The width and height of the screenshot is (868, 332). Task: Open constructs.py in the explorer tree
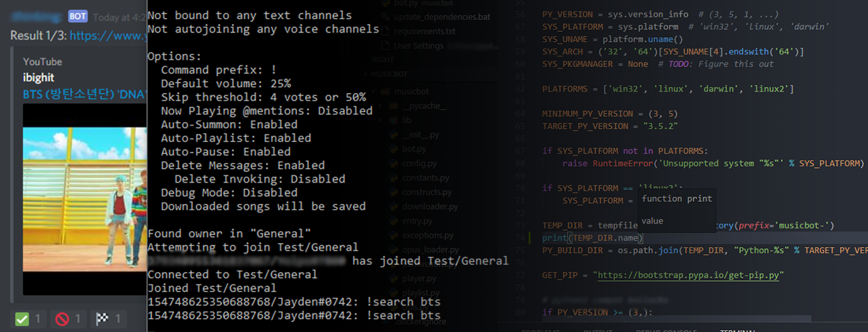tap(427, 193)
